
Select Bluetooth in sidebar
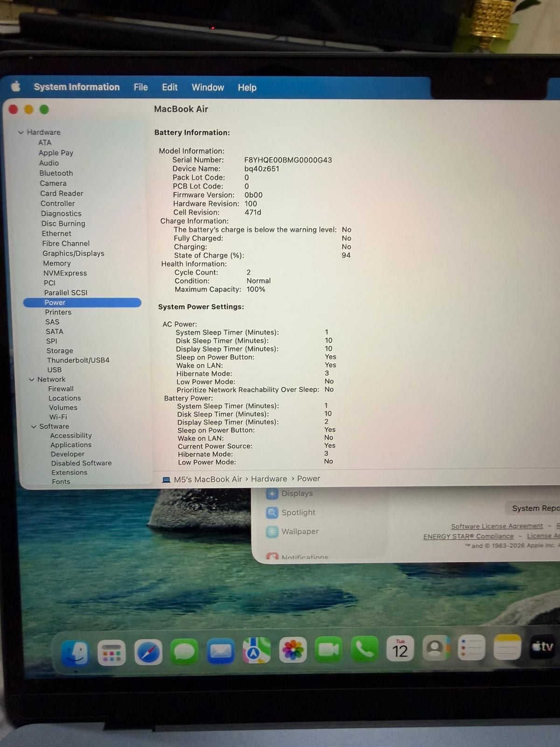[56, 173]
